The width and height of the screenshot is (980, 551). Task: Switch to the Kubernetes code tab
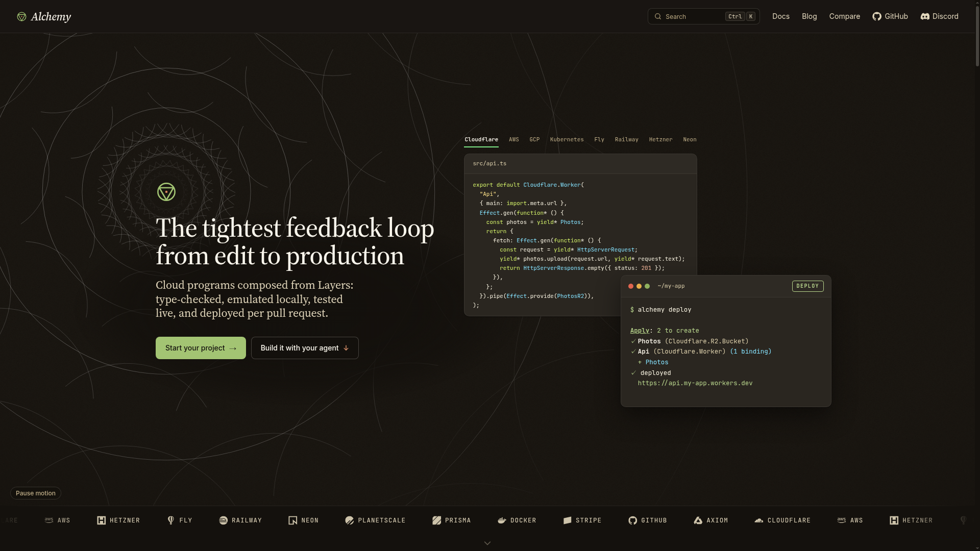pyautogui.click(x=567, y=139)
